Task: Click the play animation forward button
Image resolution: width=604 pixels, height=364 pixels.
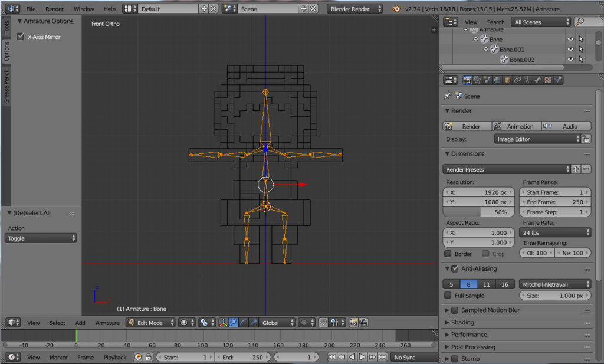Action: (362, 357)
